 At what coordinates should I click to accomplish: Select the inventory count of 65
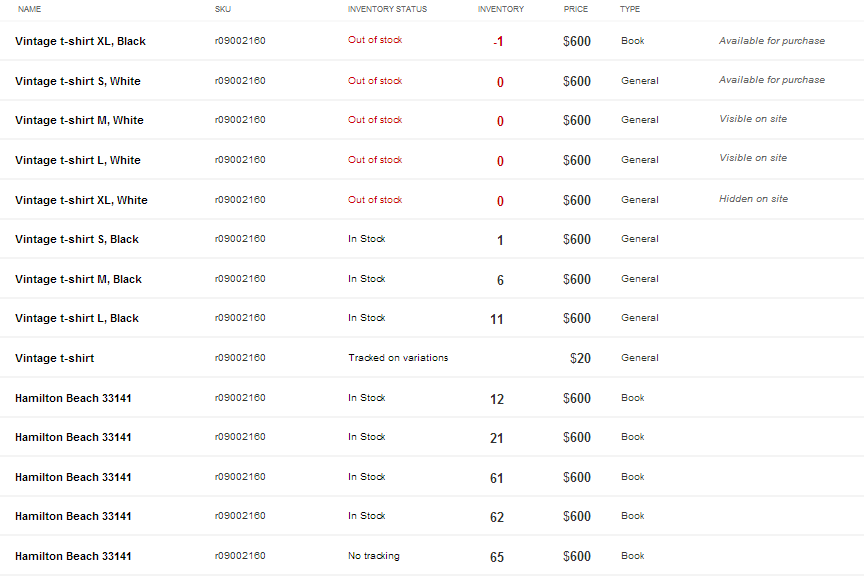tap(497, 557)
